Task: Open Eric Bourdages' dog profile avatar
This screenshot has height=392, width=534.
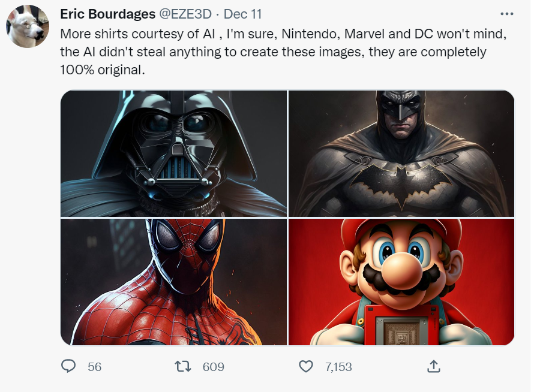Action: [x=27, y=26]
